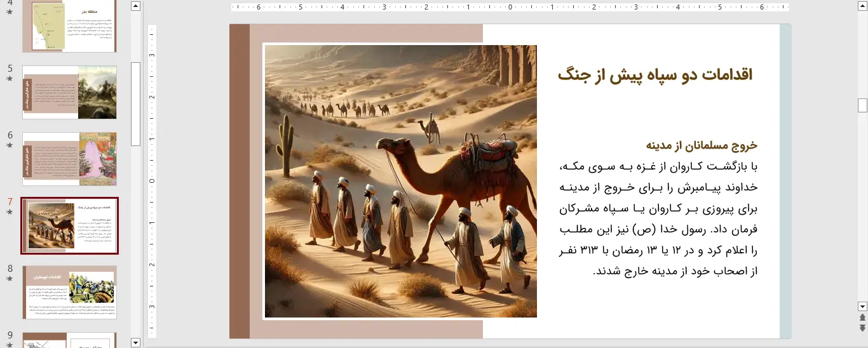Preview animation star icon under slide 8
The image size is (868, 348).
(10, 279)
